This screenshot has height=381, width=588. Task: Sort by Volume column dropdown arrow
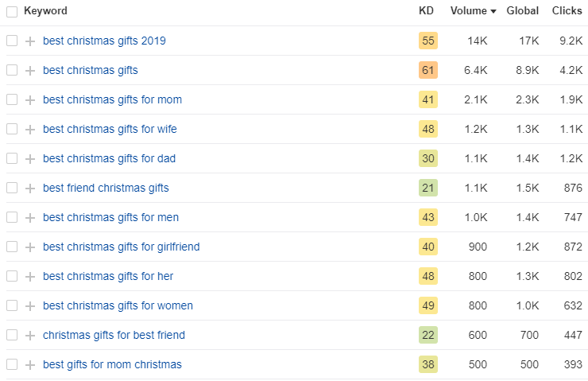click(493, 11)
